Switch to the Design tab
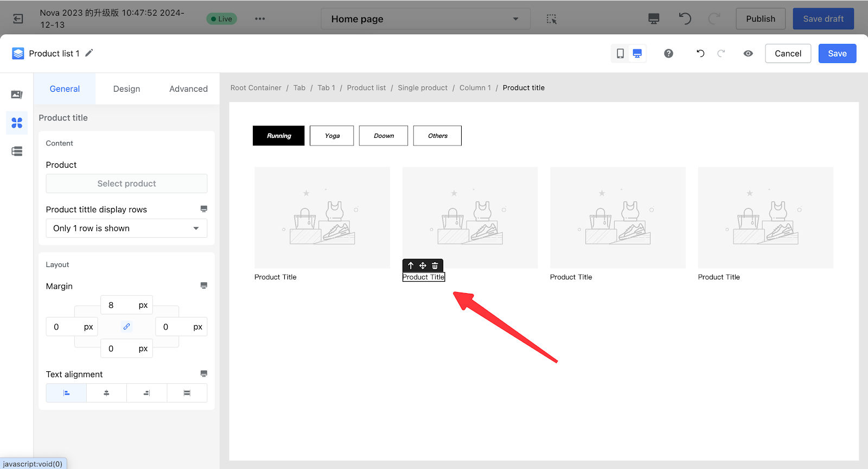868x469 pixels. click(126, 89)
